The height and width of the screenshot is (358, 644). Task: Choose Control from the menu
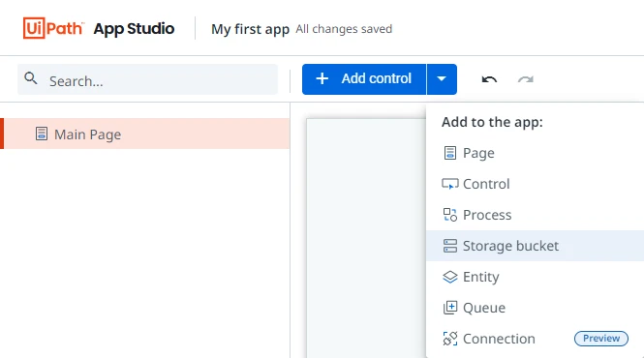coord(536,184)
